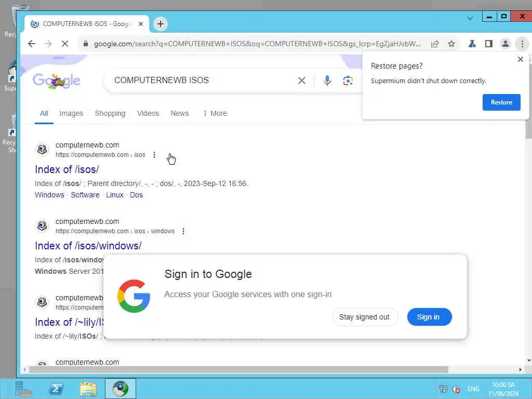
Task: Open options for isos windows result
Action: pos(183,231)
